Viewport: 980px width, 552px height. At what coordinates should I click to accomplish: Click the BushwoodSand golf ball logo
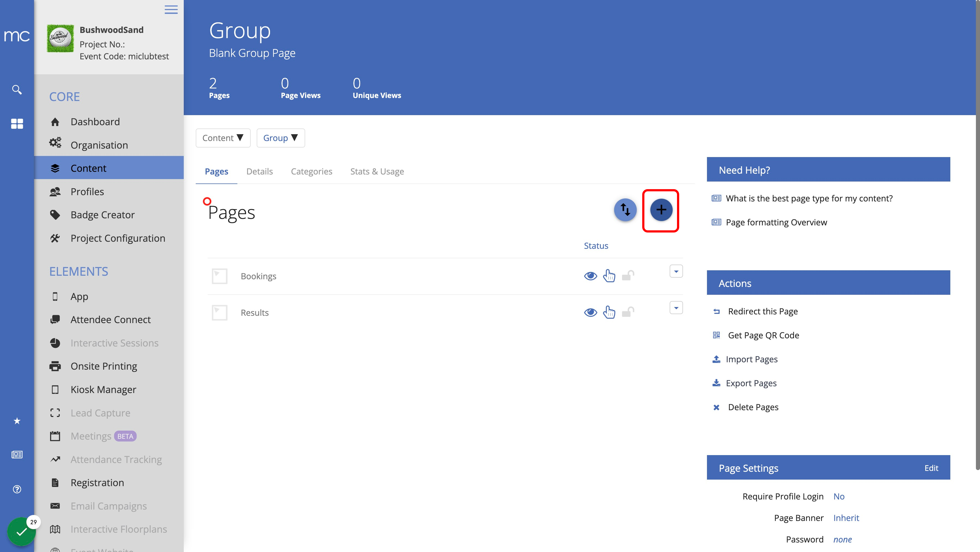[60, 38]
